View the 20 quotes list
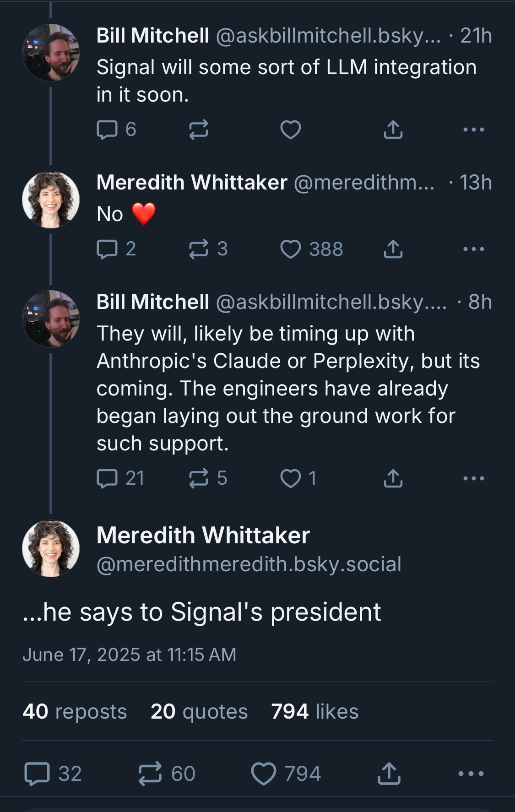Image resolution: width=515 pixels, height=812 pixels. [x=199, y=712]
